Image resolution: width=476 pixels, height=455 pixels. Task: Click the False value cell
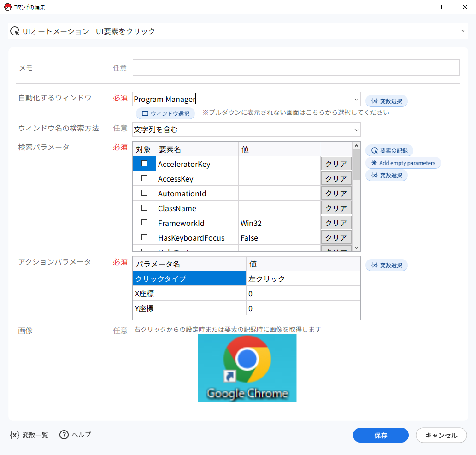coord(279,238)
